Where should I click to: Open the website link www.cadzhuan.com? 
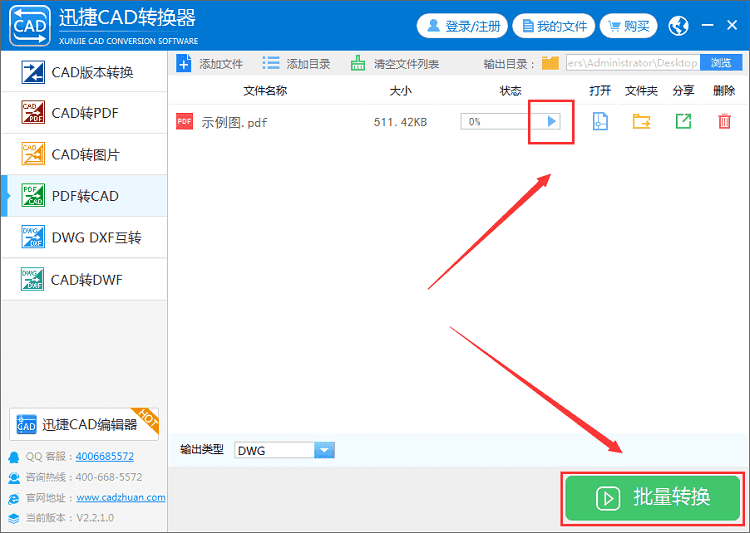click(x=121, y=498)
